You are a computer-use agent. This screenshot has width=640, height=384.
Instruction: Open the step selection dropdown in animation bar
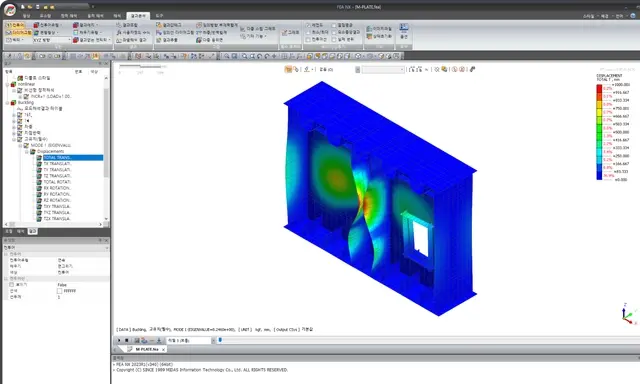coord(191,340)
